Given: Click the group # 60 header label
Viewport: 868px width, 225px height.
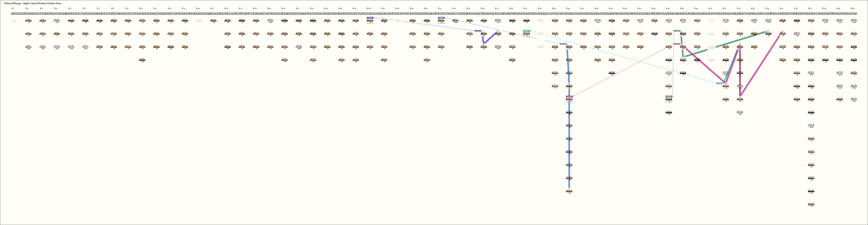Looking at the screenshot, I should [853, 8].
